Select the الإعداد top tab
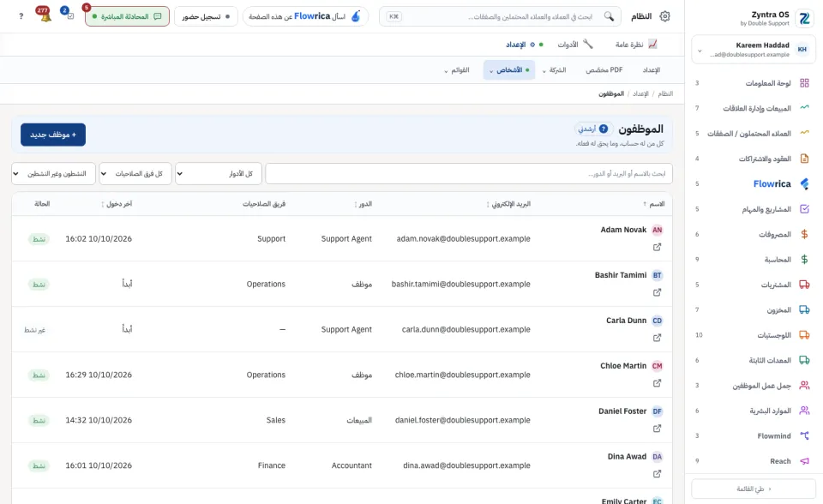The height and width of the screenshot is (504, 823). coord(524,45)
